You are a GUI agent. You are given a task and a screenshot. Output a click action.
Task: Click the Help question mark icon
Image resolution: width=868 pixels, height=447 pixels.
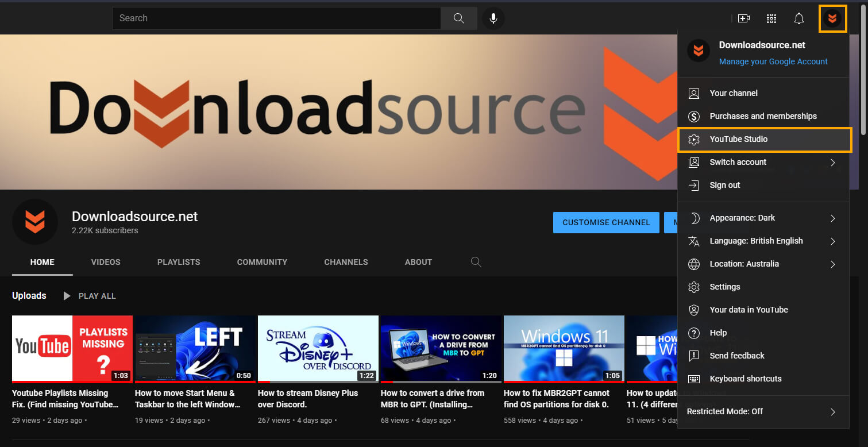pyautogui.click(x=694, y=333)
